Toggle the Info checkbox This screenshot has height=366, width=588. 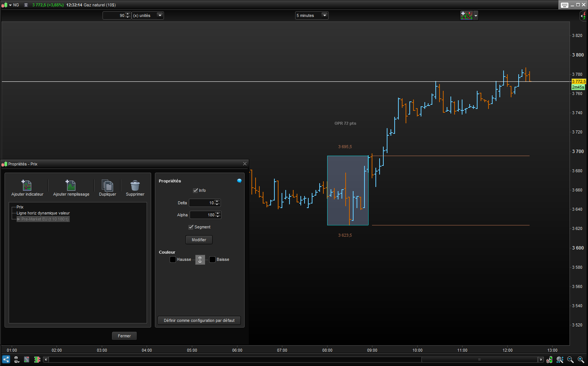click(x=195, y=190)
